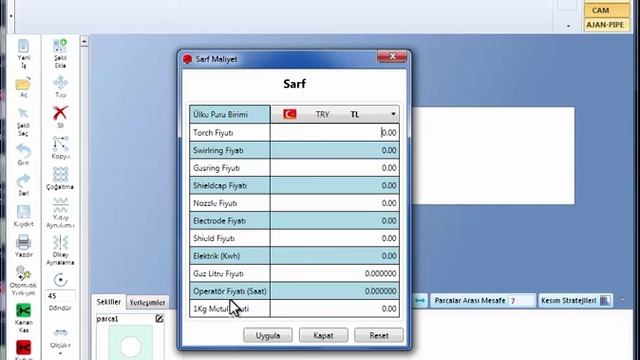Edit parca1 with the pencil icon

159,318
